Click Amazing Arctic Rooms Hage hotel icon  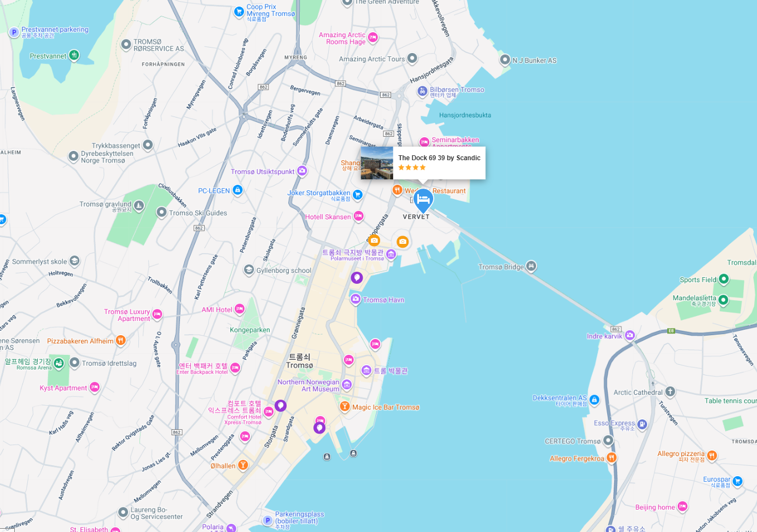click(372, 37)
